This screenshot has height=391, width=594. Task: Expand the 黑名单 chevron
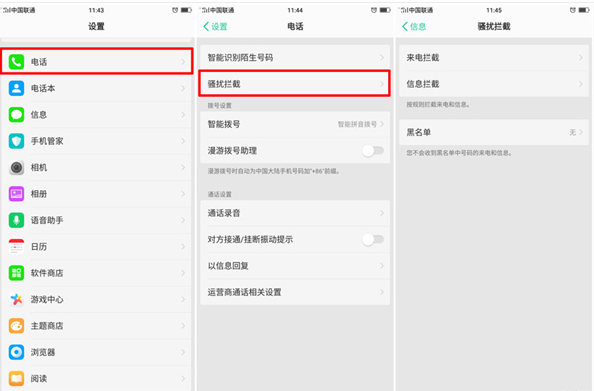tap(581, 132)
